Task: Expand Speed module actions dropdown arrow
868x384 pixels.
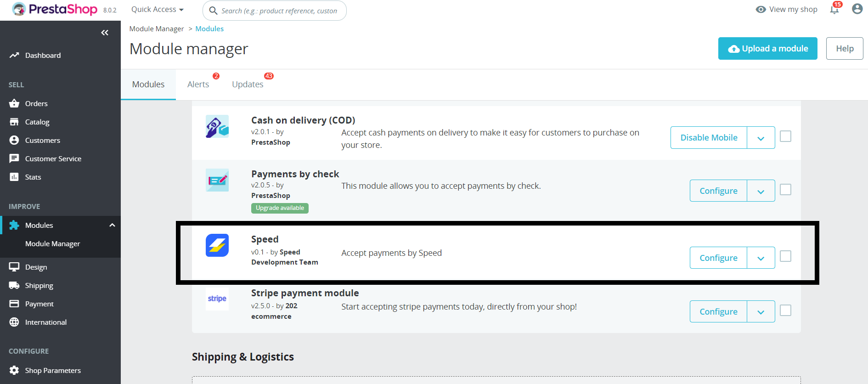Action: click(761, 258)
